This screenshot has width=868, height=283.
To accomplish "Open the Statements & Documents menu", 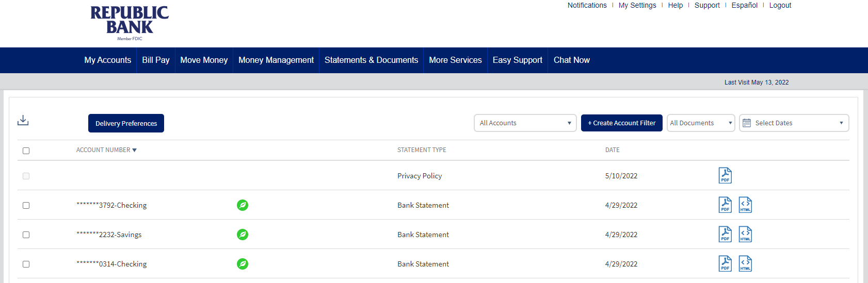I will [x=371, y=60].
